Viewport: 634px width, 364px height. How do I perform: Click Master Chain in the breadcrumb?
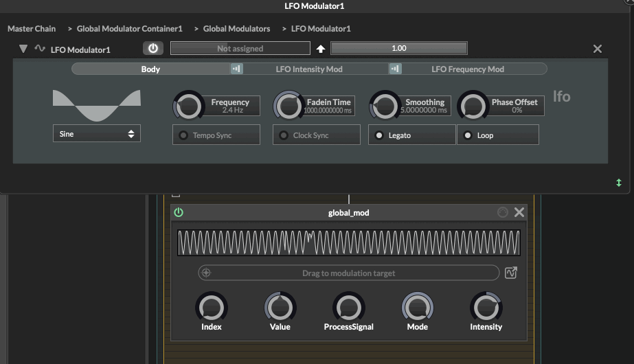[x=32, y=29]
